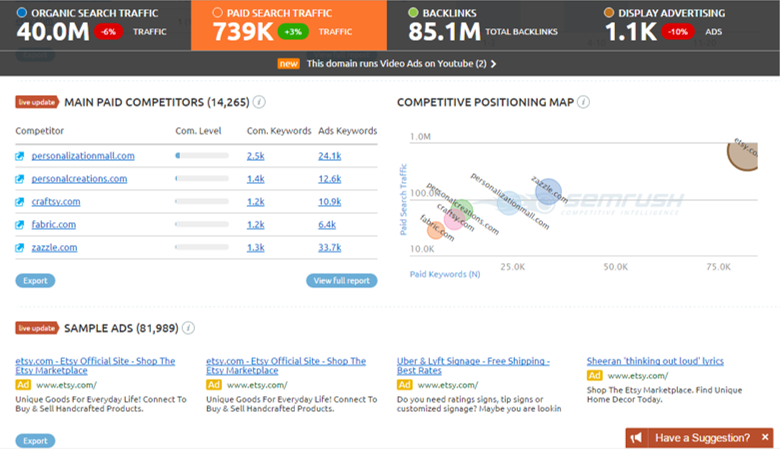Click live update badge beside Main Paid Competitors

coord(37,102)
